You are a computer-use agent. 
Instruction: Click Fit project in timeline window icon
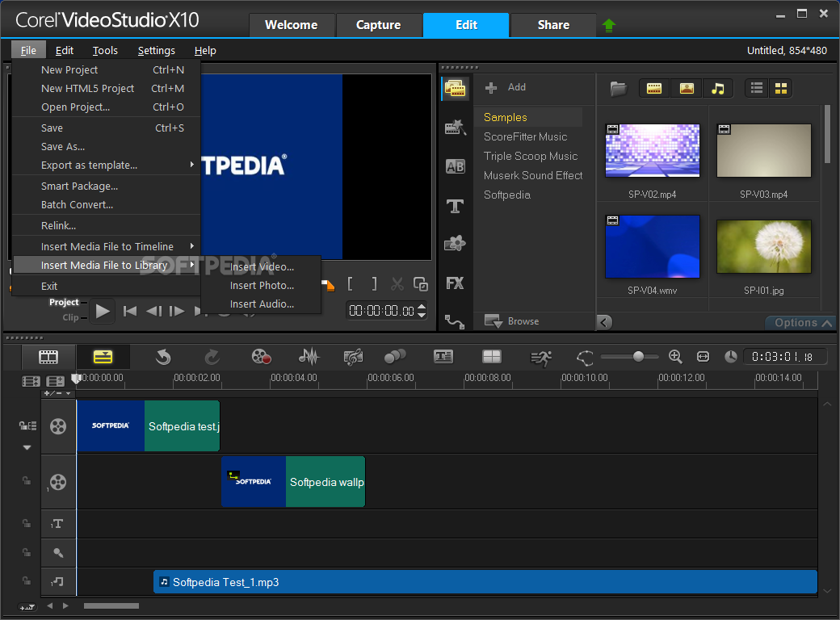[703, 357]
